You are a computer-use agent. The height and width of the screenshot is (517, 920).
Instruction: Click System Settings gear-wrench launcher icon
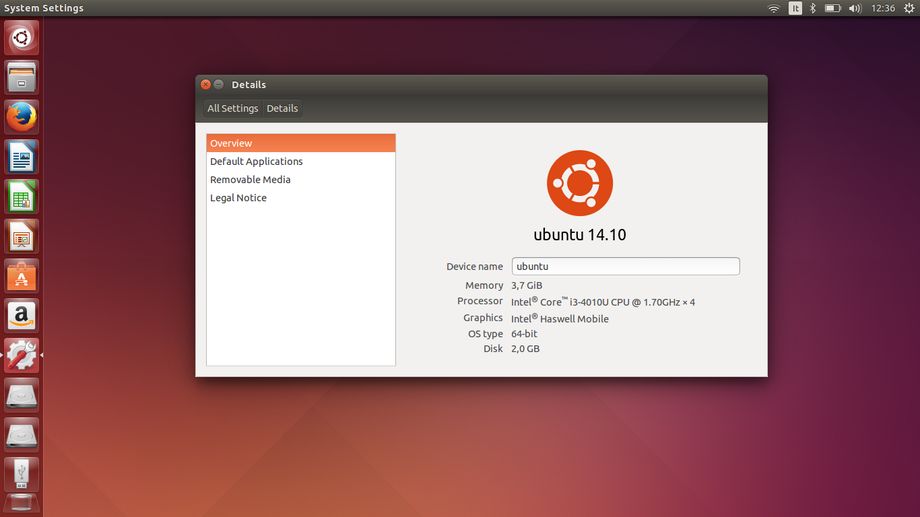click(22, 355)
